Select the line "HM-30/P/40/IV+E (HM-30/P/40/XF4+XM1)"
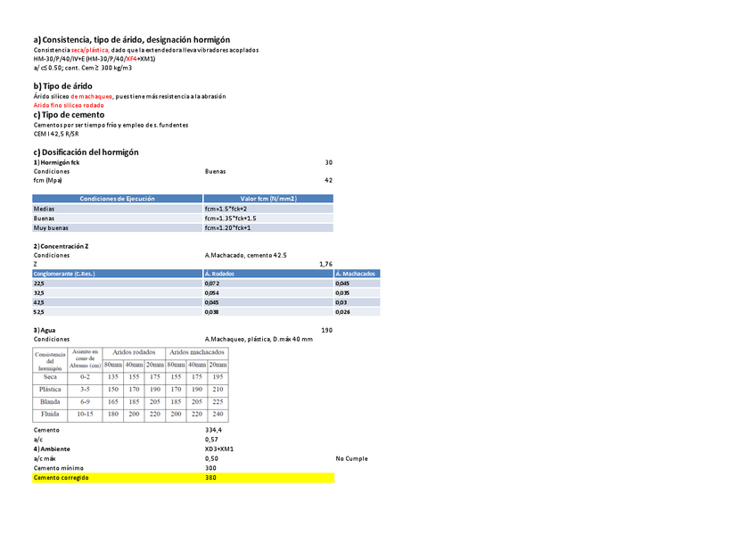 [94, 59]
